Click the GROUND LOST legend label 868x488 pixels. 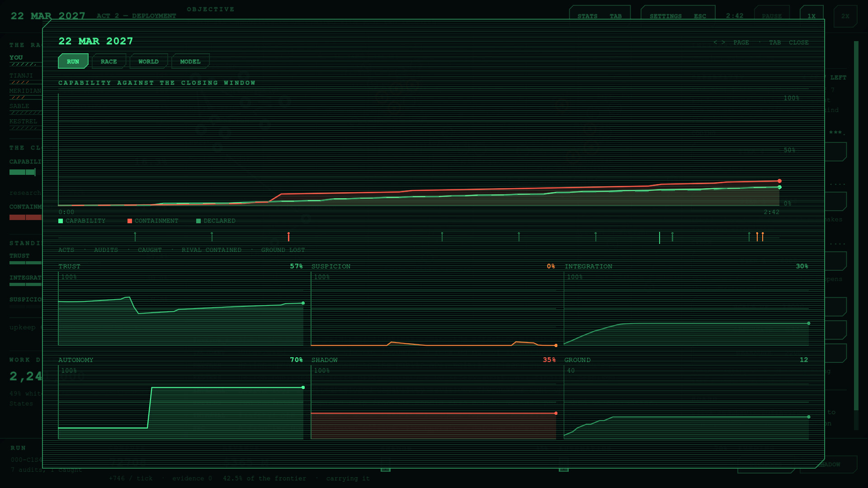click(x=283, y=250)
